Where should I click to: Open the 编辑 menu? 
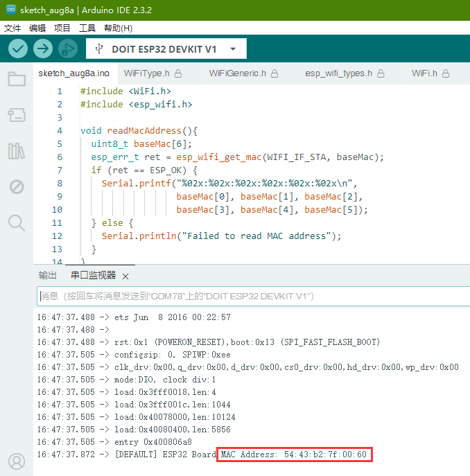(x=37, y=28)
